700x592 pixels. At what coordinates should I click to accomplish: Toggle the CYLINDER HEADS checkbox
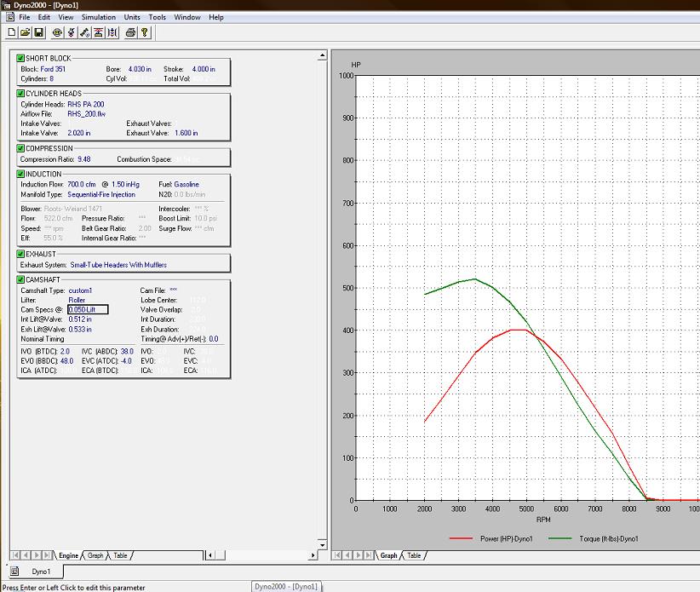tap(20, 94)
